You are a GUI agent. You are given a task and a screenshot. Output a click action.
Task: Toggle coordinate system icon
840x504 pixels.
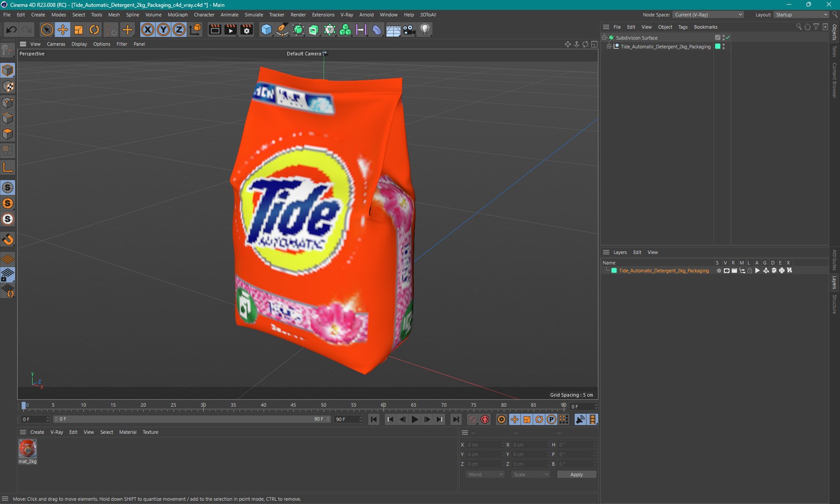click(196, 30)
